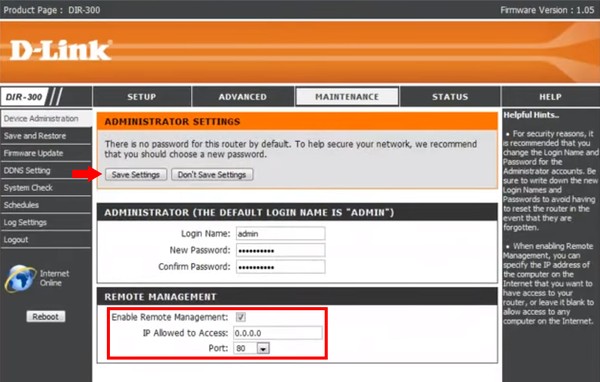Open Schedules in sidebar
The image size is (600, 382).
[46, 205]
